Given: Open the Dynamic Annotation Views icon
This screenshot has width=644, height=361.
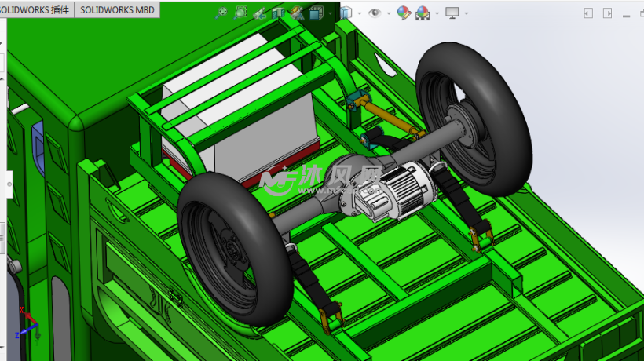Looking at the screenshot, I should pyautogui.click(x=297, y=13).
